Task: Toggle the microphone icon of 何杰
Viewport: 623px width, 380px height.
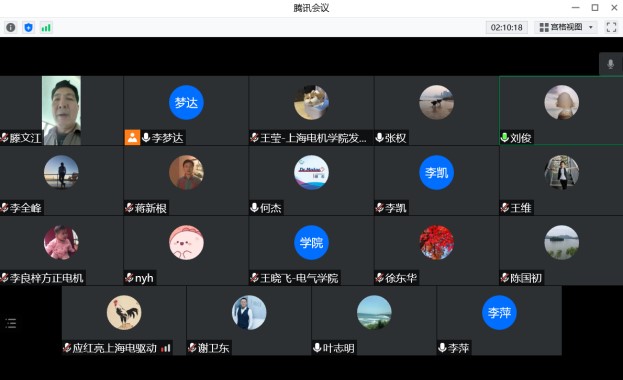Action: 254,207
